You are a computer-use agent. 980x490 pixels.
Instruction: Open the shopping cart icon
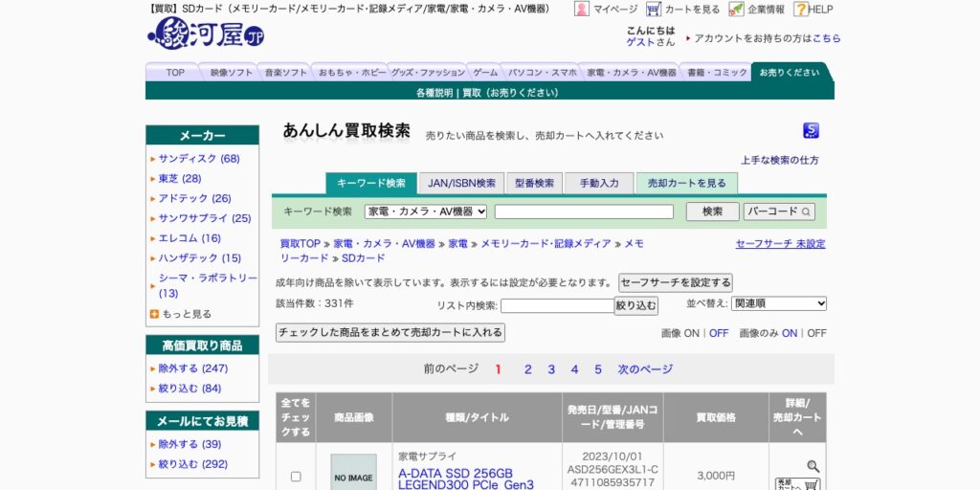[654, 9]
